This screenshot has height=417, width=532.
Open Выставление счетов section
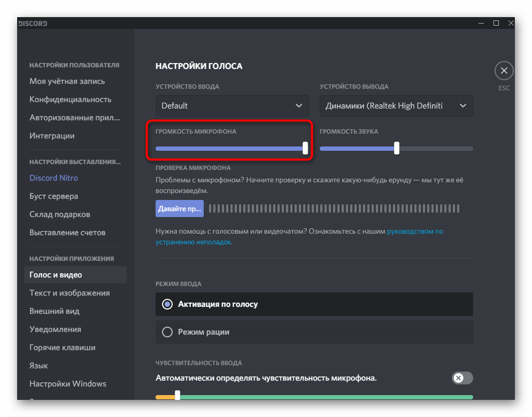tap(67, 233)
